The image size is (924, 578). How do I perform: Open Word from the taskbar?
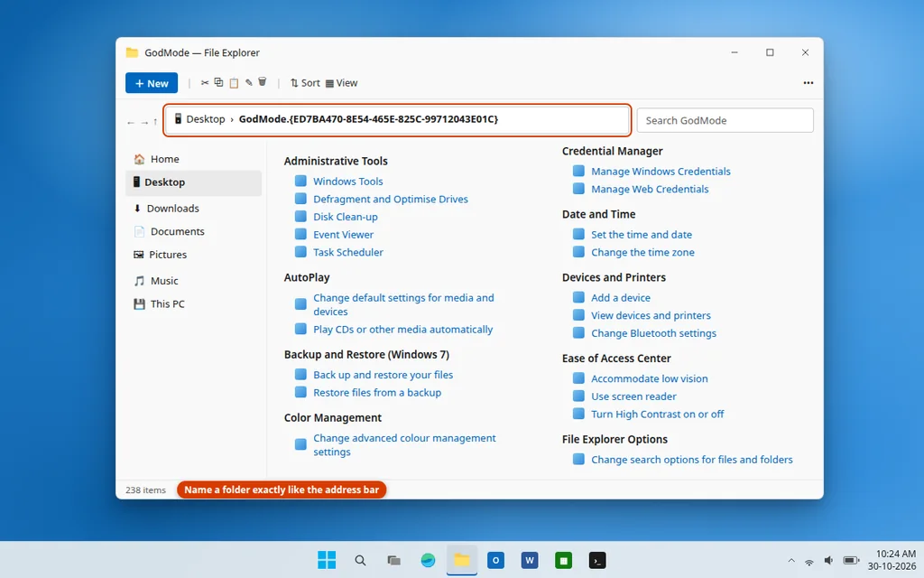coord(529,560)
